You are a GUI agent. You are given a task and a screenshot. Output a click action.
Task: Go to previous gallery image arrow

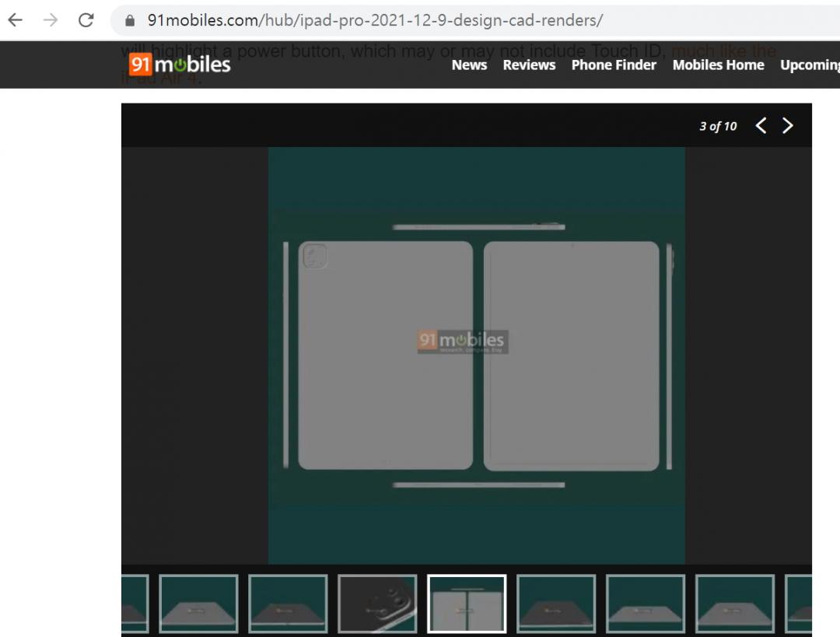[x=761, y=126]
